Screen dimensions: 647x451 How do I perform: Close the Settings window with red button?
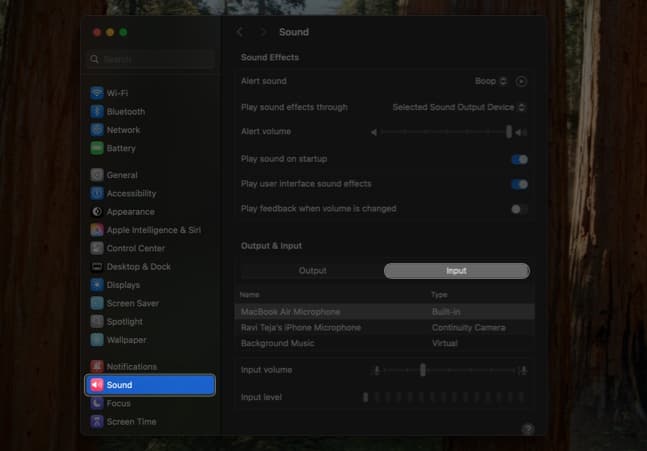pos(97,32)
